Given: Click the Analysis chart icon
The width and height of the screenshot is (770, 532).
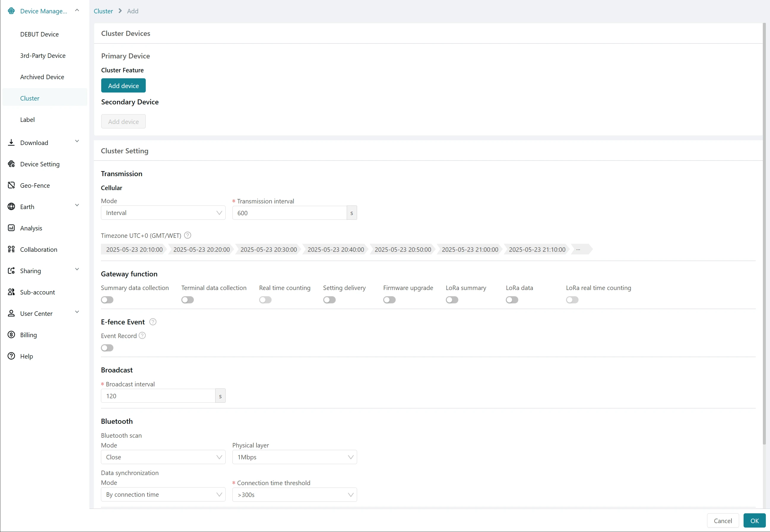Looking at the screenshot, I should coord(11,228).
